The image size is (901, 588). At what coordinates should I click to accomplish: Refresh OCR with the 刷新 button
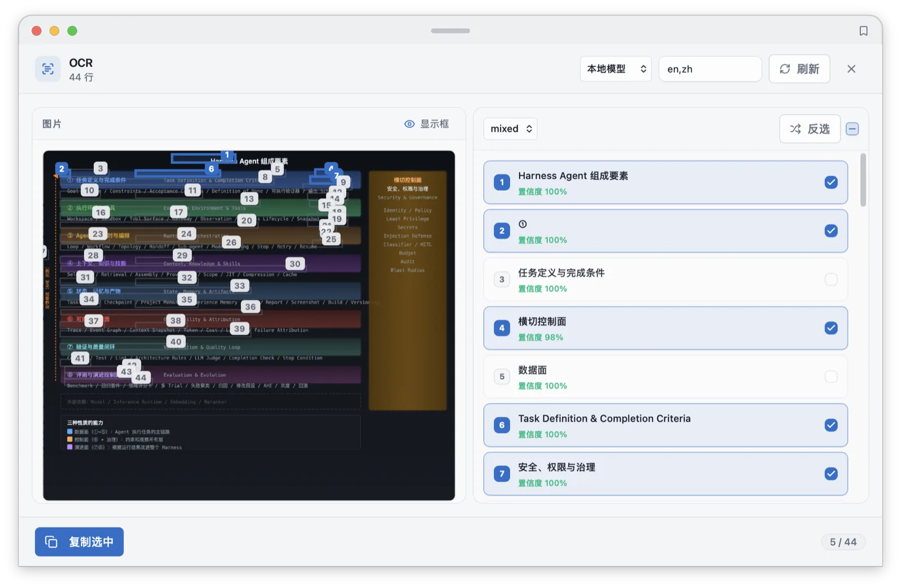pyautogui.click(x=799, y=69)
